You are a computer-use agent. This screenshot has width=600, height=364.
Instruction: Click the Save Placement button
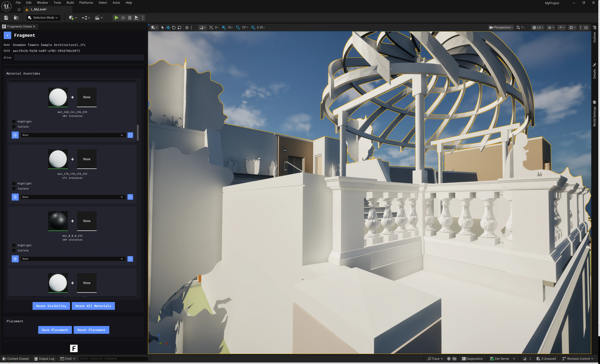pos(55,330)
